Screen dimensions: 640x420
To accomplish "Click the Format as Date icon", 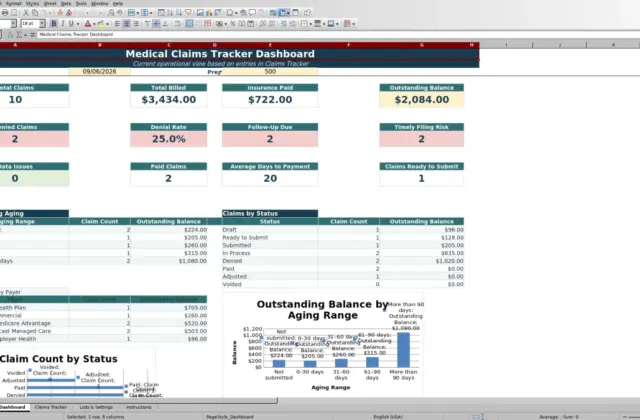I will 251,24.
